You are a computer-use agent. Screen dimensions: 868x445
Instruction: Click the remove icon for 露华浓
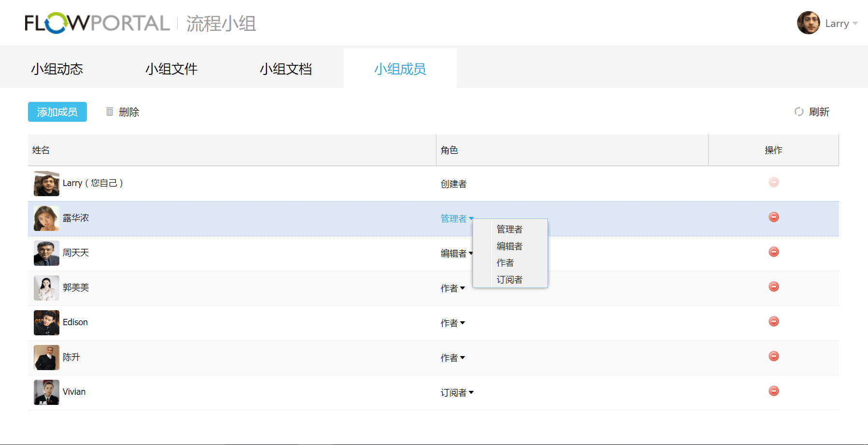(x=773, y=217)
